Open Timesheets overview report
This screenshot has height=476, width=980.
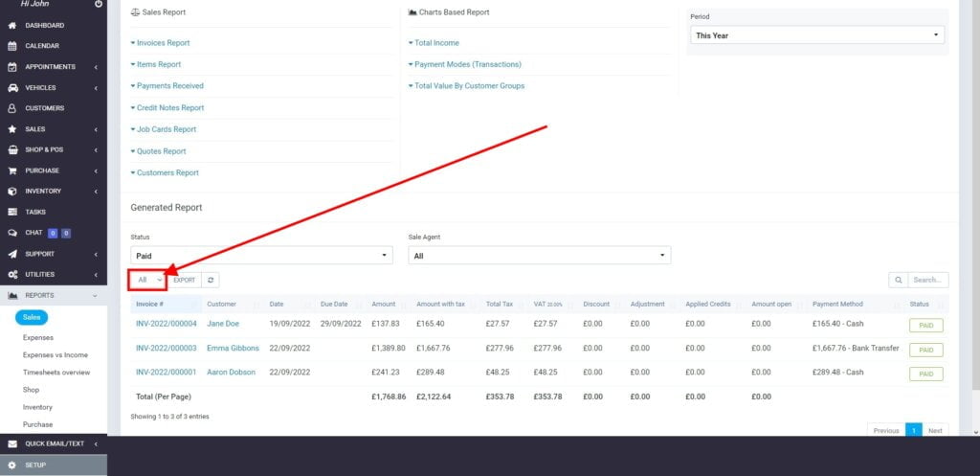[56, 373]
